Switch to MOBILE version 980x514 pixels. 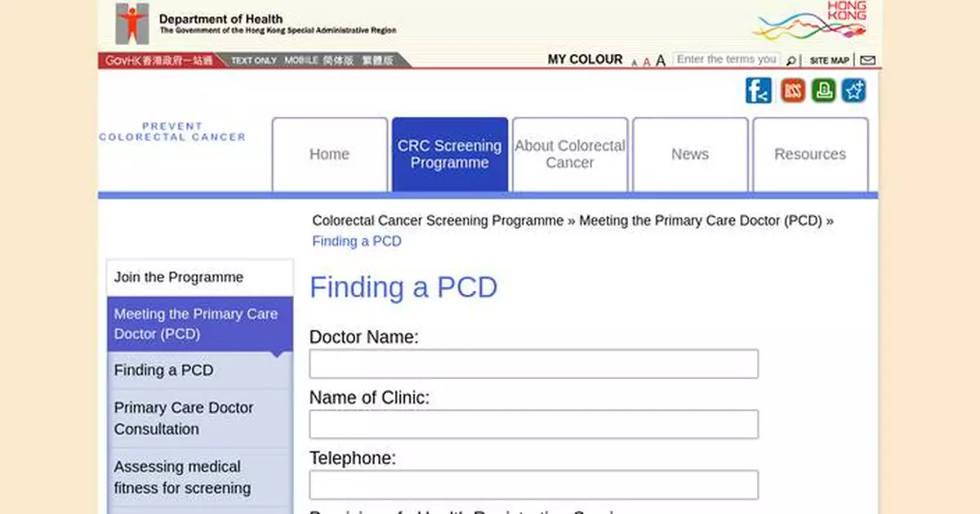tap(299, 60)
